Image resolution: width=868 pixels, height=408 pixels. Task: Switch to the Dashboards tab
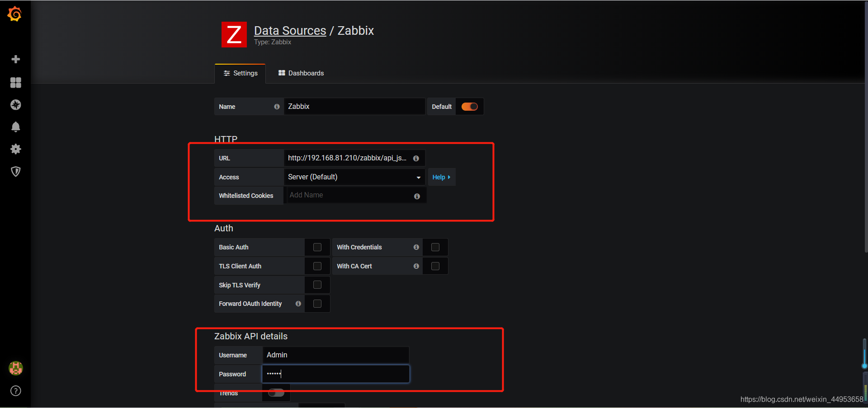(301, 73)
